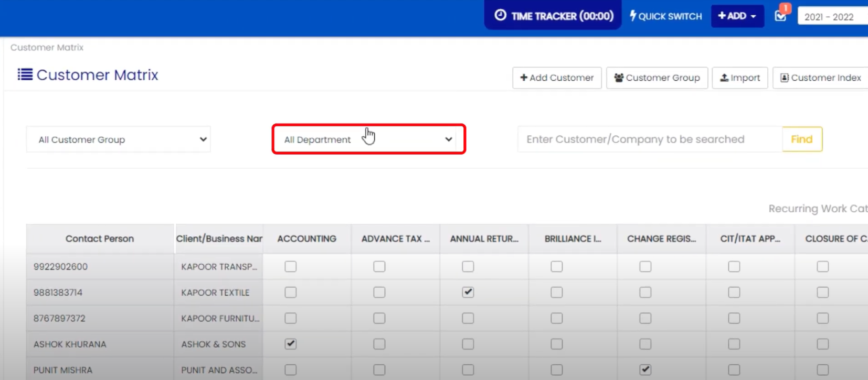868x380 pixels.
Task: Expand the All Customer Group dropdown
Action: pyautogui.click(x=119, y=139)
